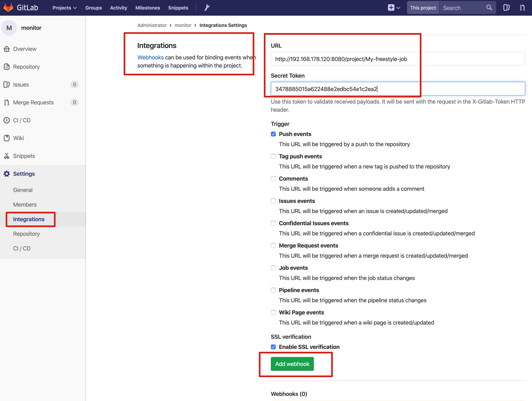Screen dimensions: 532x401
Task: Uncheck the Push events checkbox
Action: click(x=273, y=134)
